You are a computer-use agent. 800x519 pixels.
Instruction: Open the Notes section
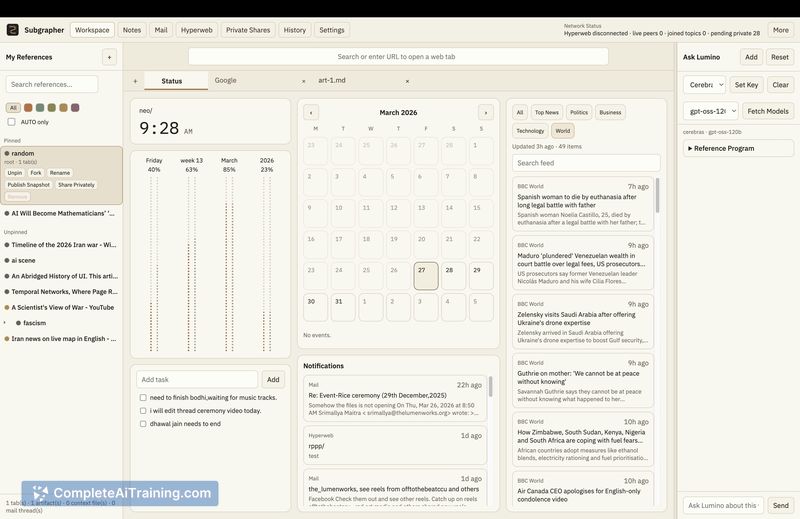point(132,30)
